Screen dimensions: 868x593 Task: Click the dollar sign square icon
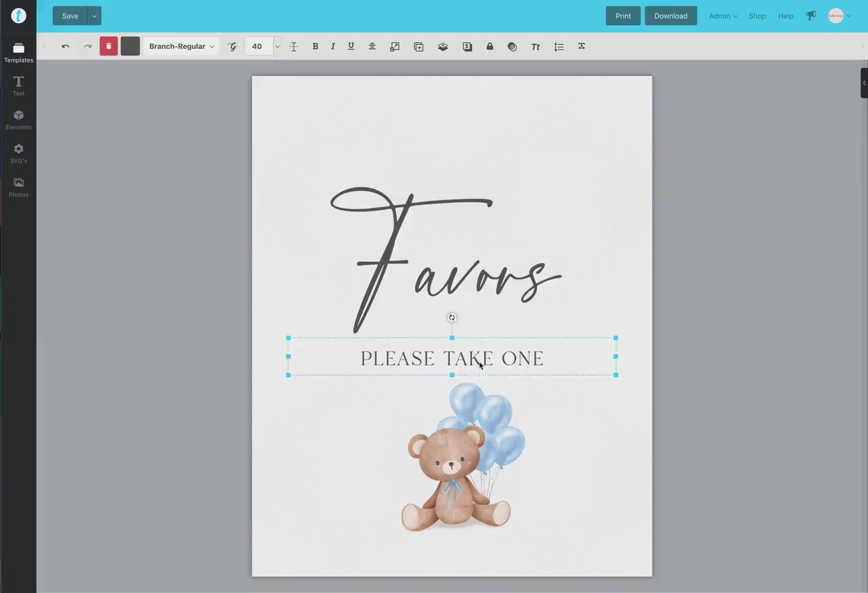tap(467, 46)
